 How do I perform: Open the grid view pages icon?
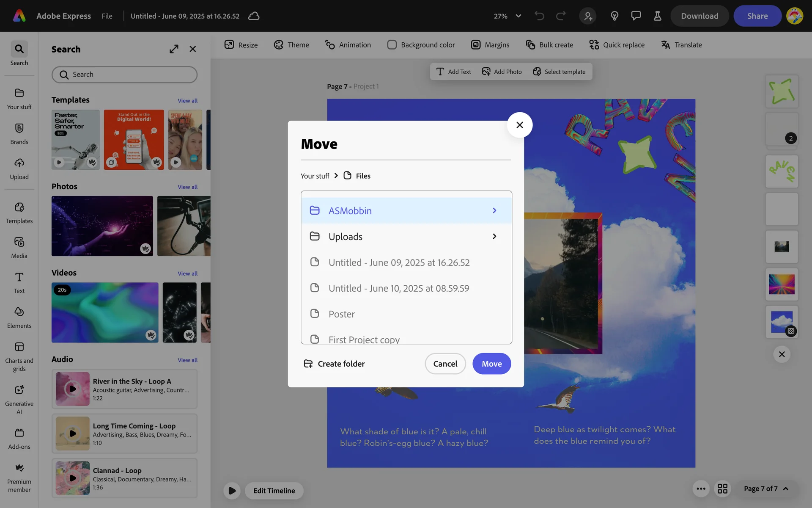(722, 489)
